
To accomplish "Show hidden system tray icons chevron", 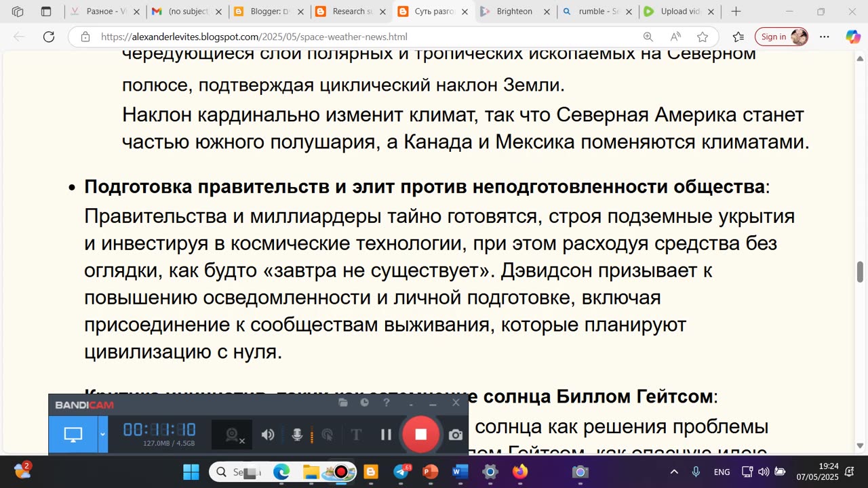I will [674, 472].
